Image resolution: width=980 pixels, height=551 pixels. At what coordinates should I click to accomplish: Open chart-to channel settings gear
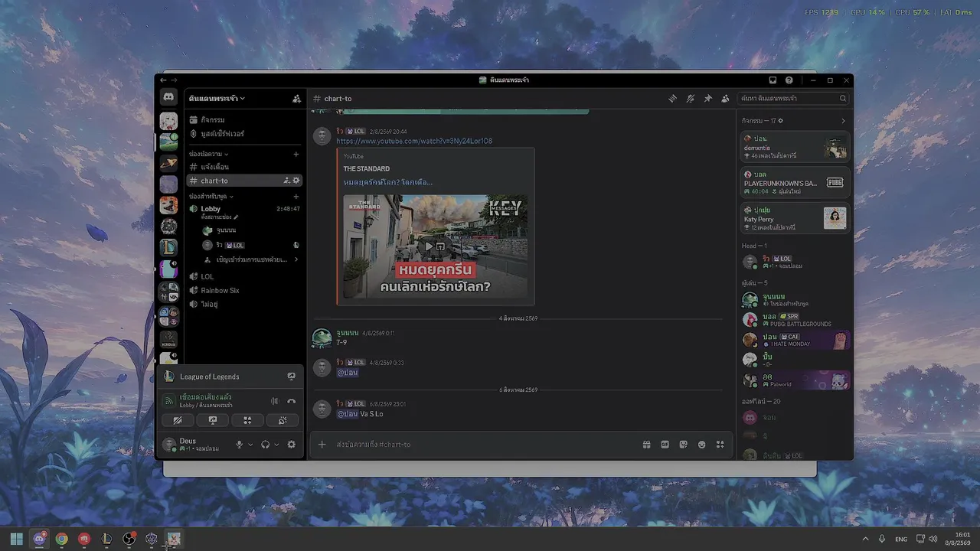296,181
